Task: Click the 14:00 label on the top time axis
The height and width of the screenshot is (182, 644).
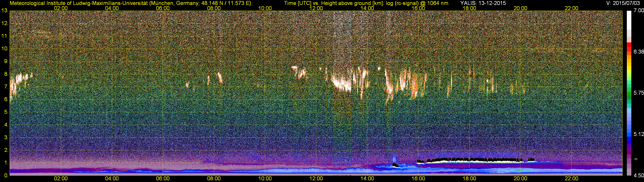Action: (x=367, y=8)
